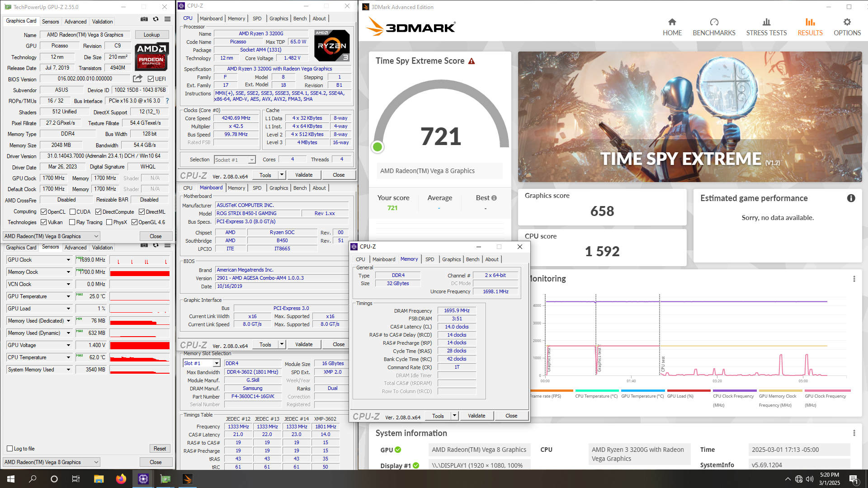Open 3DMark STRESS TESTS icon

(766, 22)
